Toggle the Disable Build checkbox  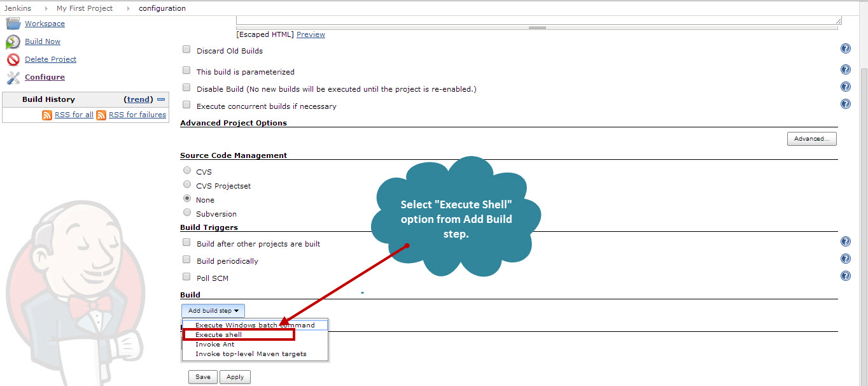pos(186,87)
